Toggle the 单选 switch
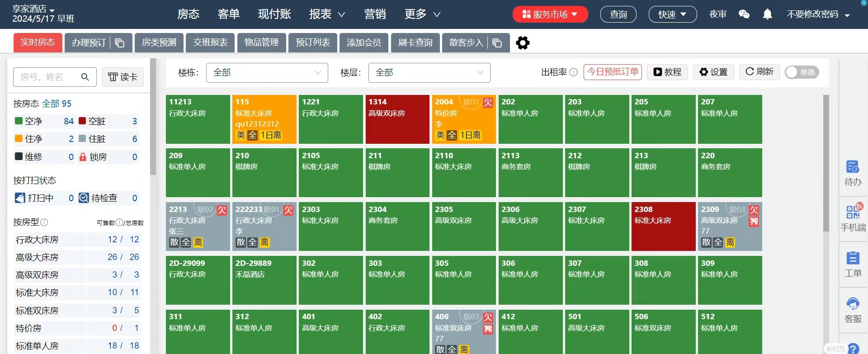Screen dimensions: 868x354 (x=802, y=72)
